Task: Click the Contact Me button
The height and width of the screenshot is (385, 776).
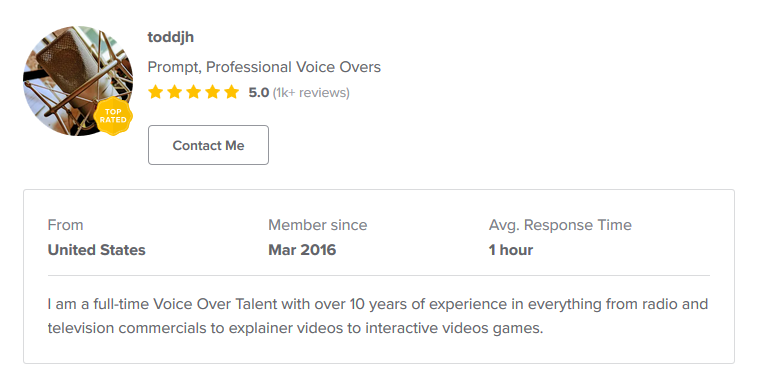Action: point(208,145)
